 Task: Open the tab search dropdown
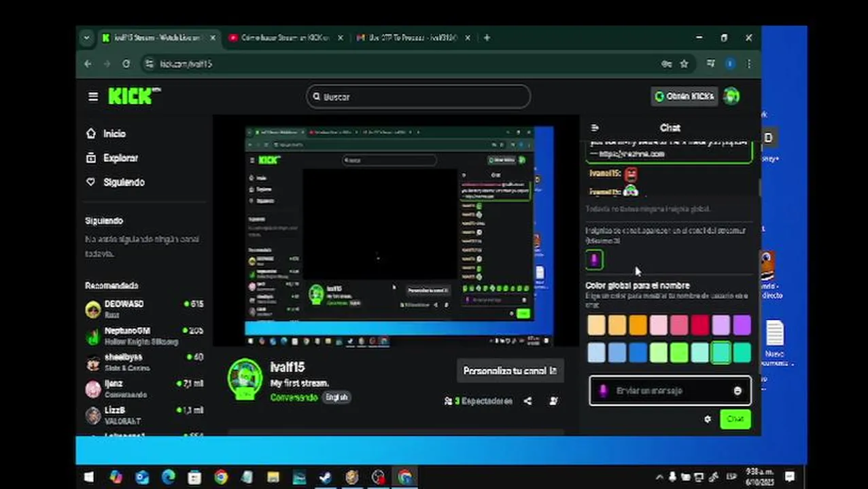click(x=86, y=38)
